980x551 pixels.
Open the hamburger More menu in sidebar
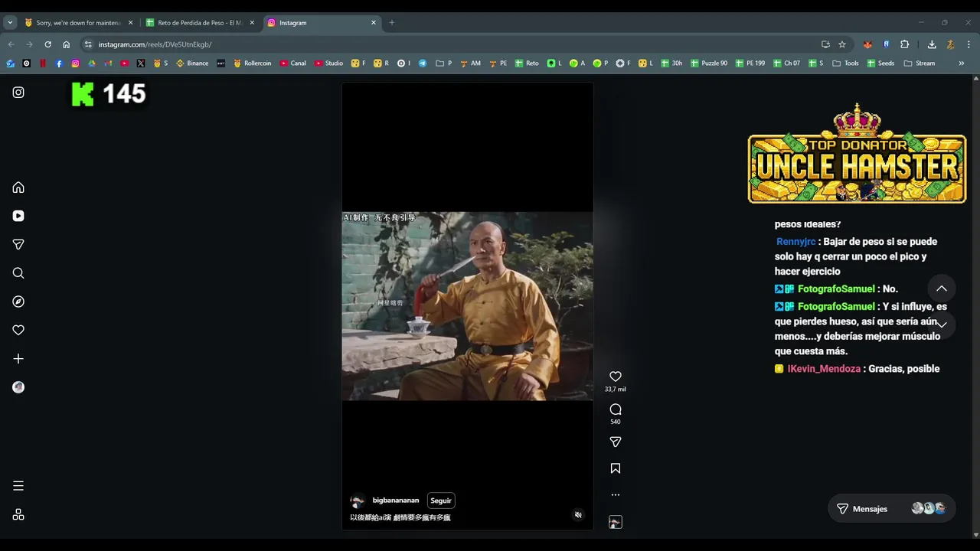pos(18,486)
